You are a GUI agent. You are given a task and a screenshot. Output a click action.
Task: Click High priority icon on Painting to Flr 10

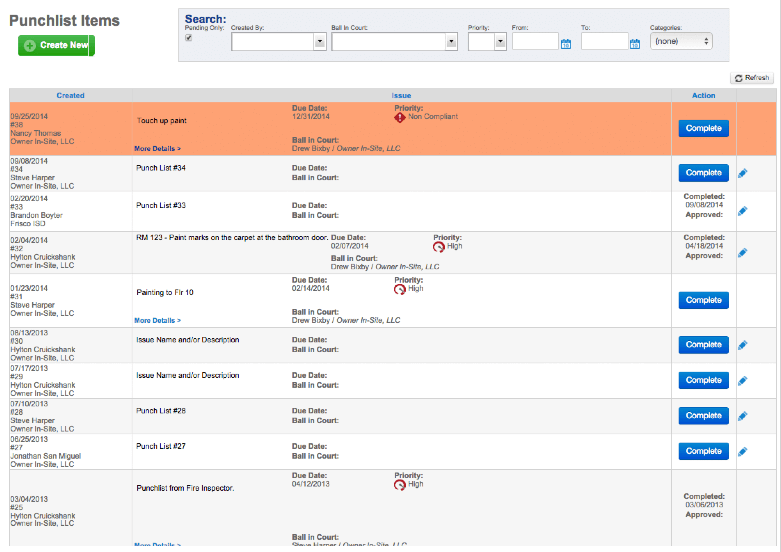pyautogui.click(x=399, y=289)
